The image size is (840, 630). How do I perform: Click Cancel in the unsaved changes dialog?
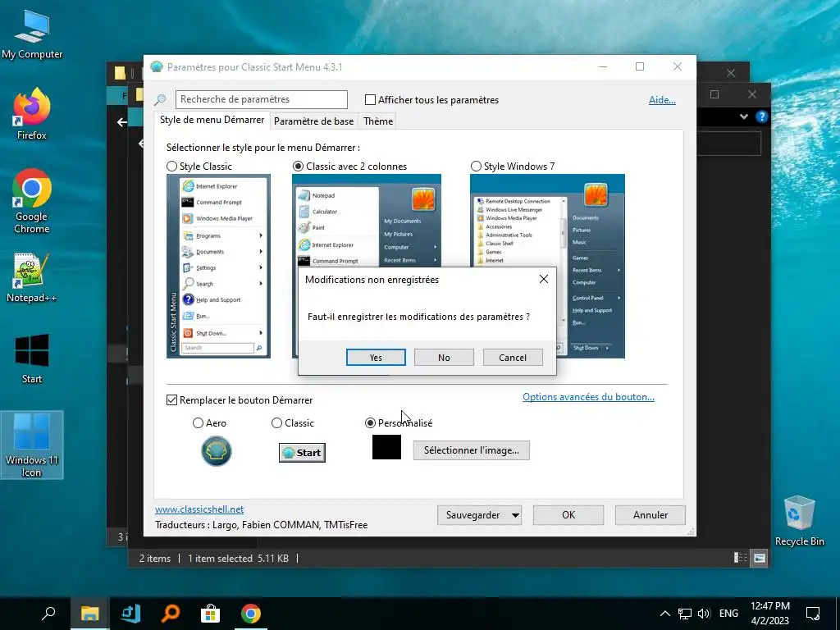[x=513, y=358]
